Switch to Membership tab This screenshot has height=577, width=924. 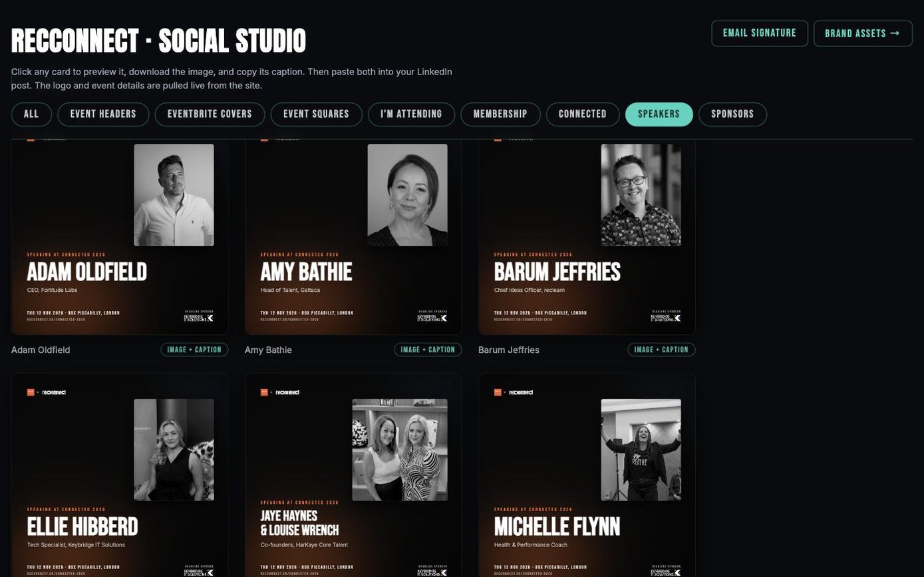500,114
